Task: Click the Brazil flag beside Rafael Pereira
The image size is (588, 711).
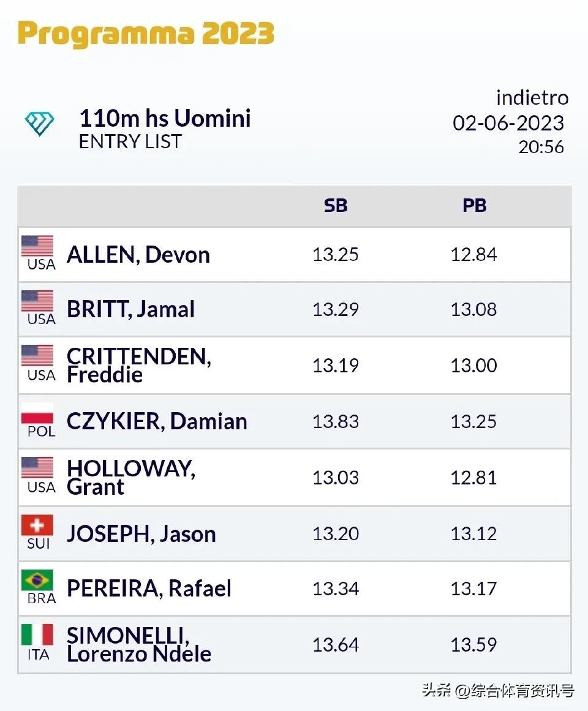Action: [37, 581]
